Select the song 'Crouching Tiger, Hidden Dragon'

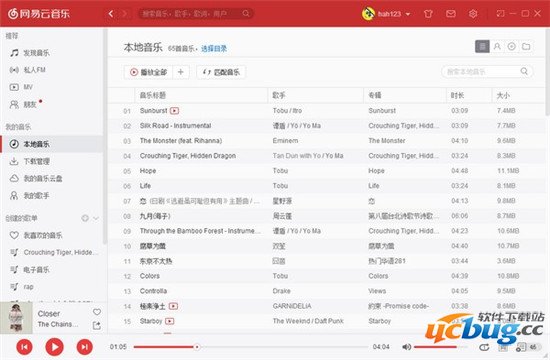click(x=188, y=156)
